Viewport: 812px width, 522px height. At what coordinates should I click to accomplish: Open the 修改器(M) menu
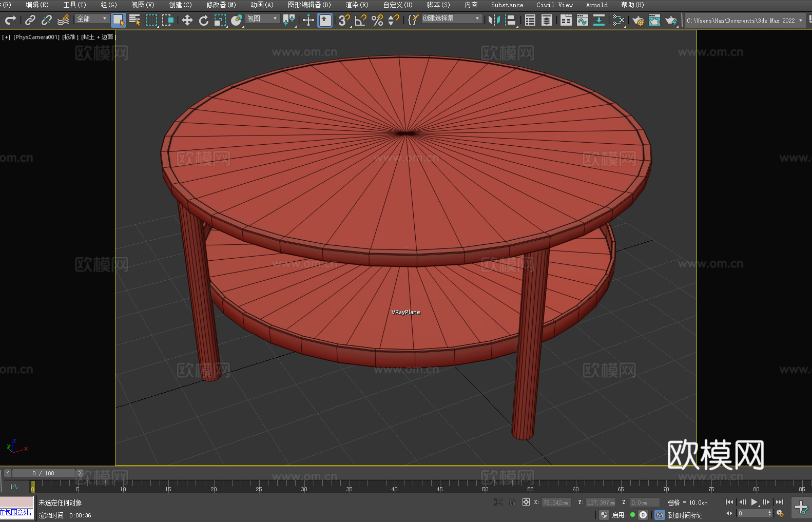[x=221, y=5]
